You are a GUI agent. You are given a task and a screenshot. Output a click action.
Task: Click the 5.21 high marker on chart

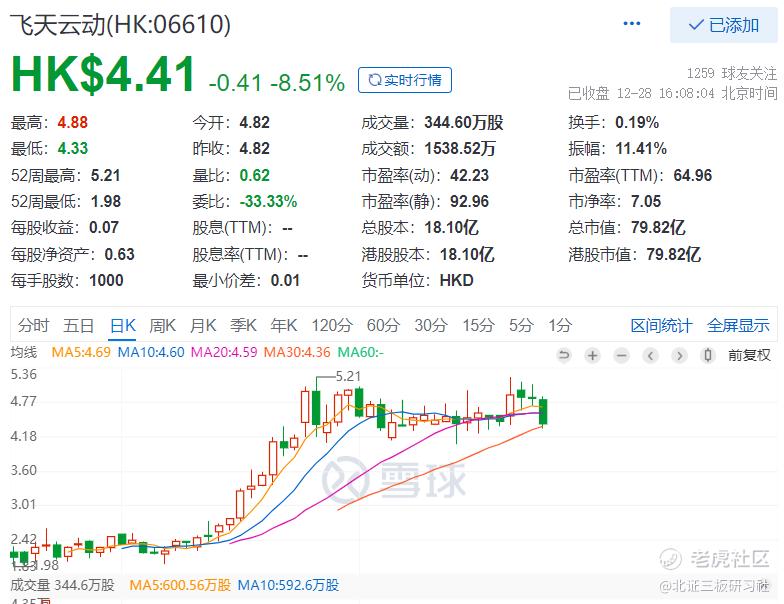tap(348, 376)
